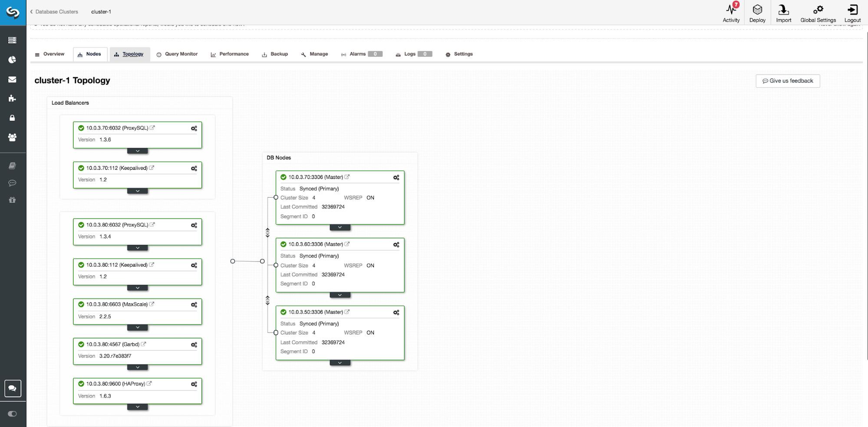This screenshot has height=427, width=868.
Task: Click the Import icon
Action: (x=784, y=13)
